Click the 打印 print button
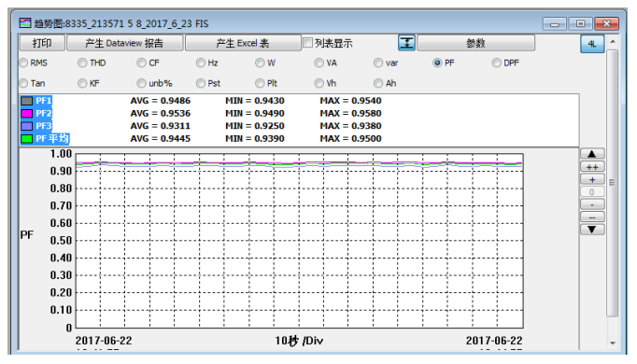This screenshot has height=364, width=637. 42,43
